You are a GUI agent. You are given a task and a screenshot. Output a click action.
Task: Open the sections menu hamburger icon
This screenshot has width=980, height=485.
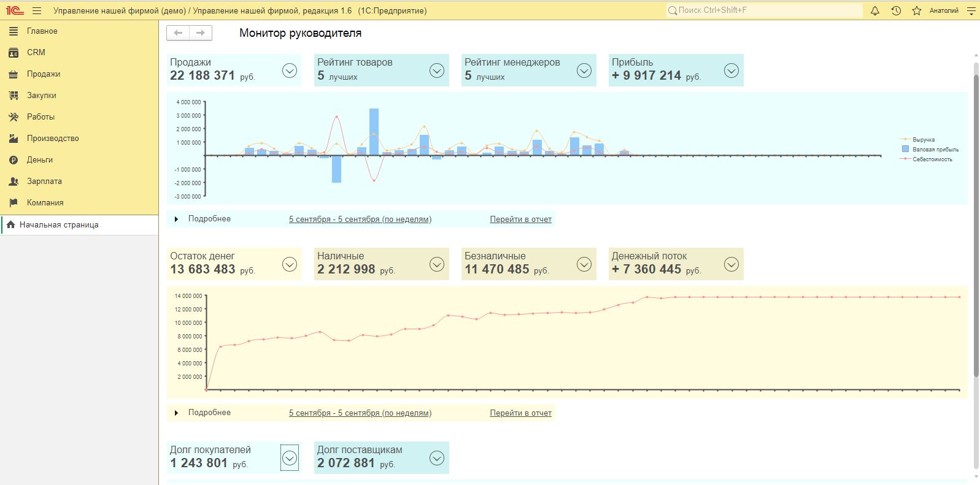pos(37,10)
